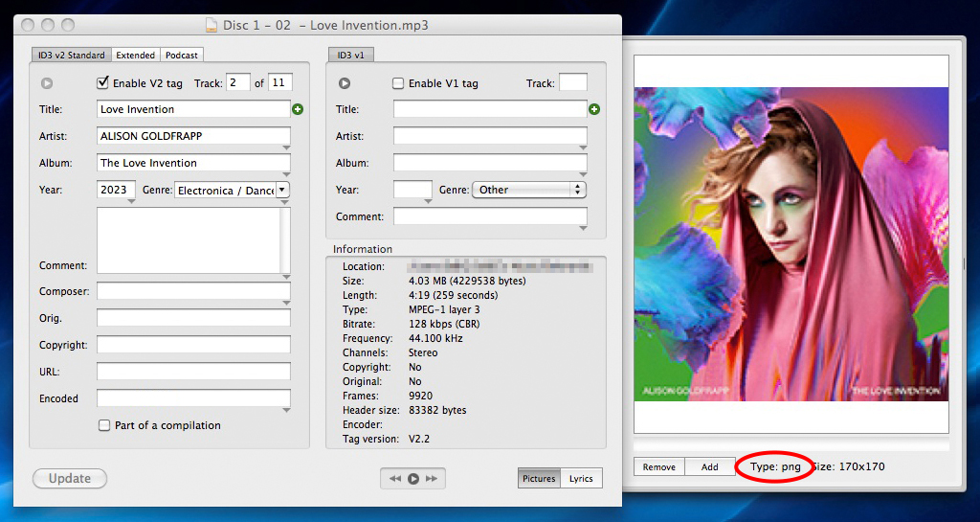Click the mp3 file icon in title bar
This screenshot has width=980, height=522.
point(212,25)
